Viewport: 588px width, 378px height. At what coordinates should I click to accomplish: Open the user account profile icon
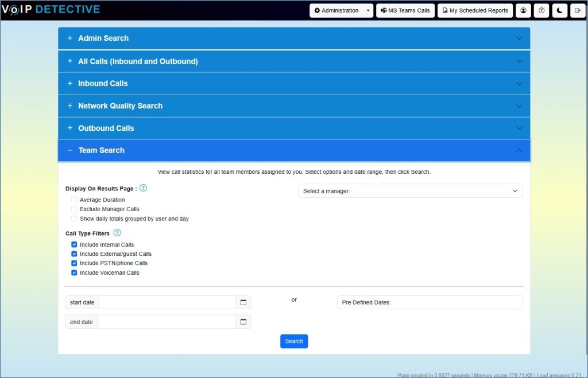pyautogui.click(x=523, y=10)
